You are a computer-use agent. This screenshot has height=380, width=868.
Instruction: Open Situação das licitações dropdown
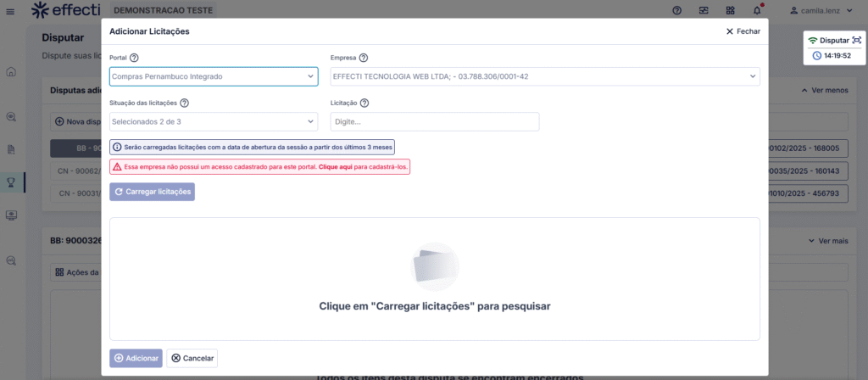(x=213, y=121)
